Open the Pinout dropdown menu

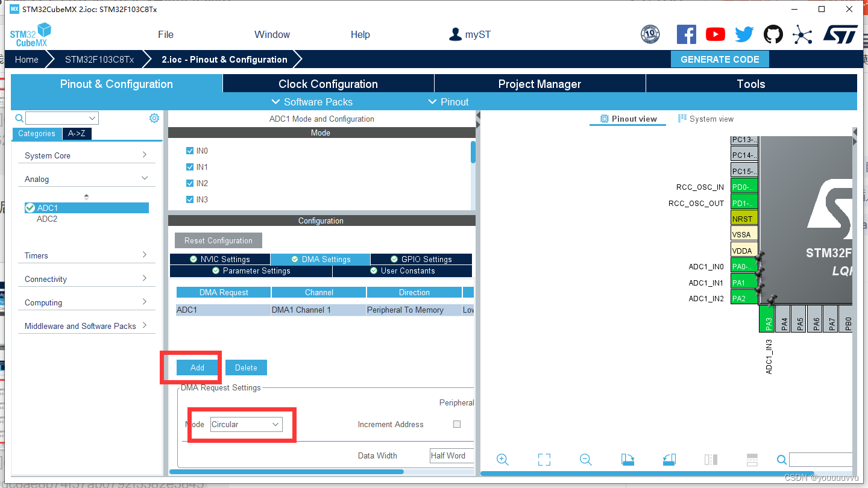[x=448, y=102]
